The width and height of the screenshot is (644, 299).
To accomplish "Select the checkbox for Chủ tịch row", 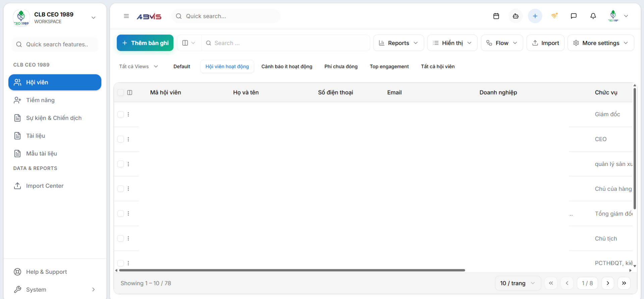I will (121, 238).
